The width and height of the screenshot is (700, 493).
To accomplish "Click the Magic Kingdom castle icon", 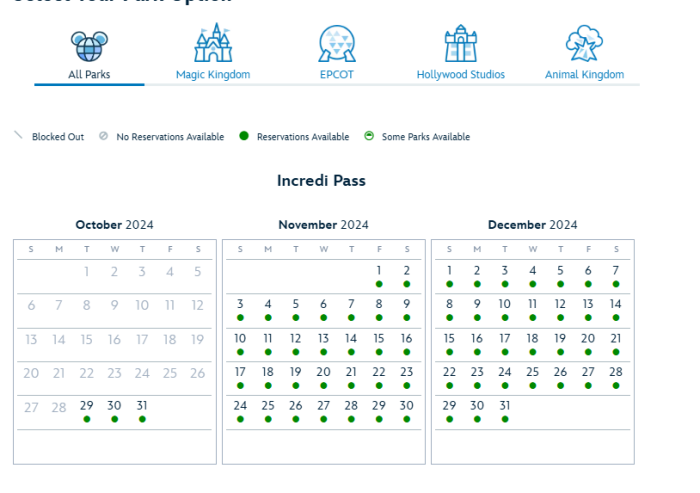I will click(x=213, y=44).
